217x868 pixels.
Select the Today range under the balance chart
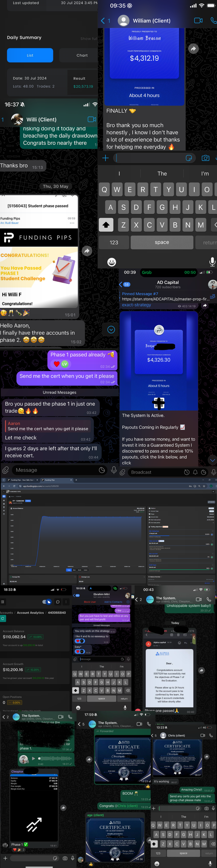69,570
